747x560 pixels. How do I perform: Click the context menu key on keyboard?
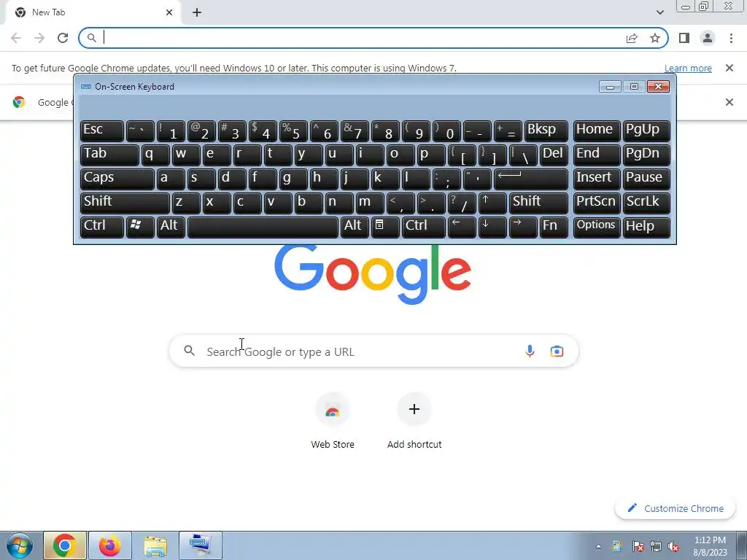coord(385,227)
